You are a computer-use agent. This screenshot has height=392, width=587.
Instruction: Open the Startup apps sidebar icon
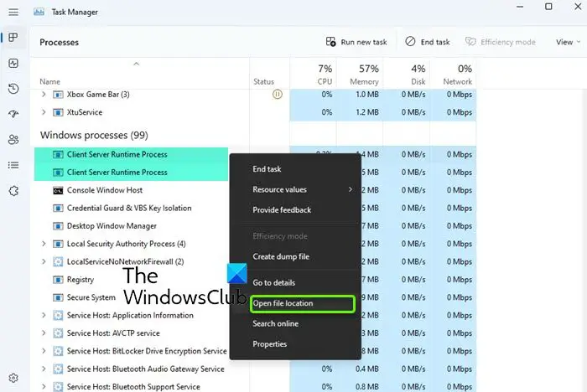tap(13, 114)
